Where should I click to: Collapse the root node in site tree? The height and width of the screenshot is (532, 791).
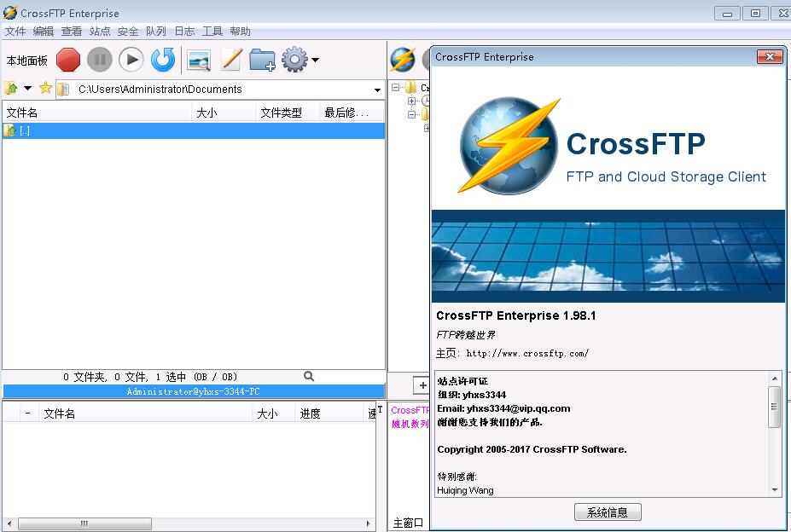pos(396,87)
